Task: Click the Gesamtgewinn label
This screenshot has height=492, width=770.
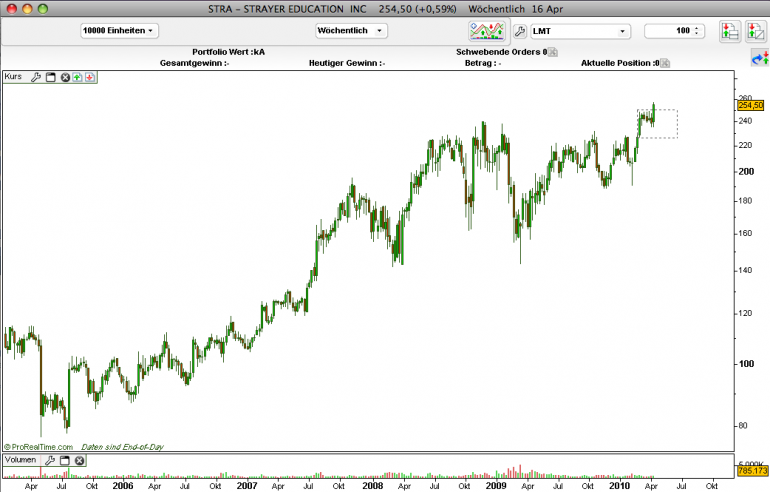Action: coord(194,63)
